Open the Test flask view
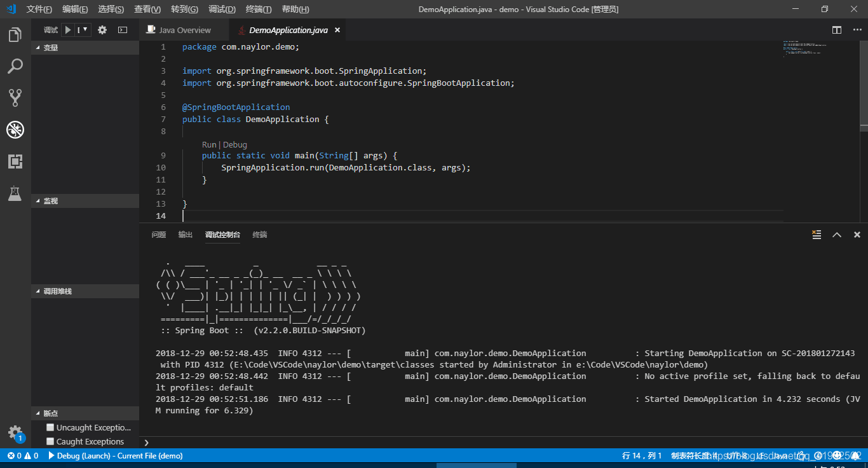Image resolution: width=868 pixels, height=468 pixels. click(x=15, y=193)
